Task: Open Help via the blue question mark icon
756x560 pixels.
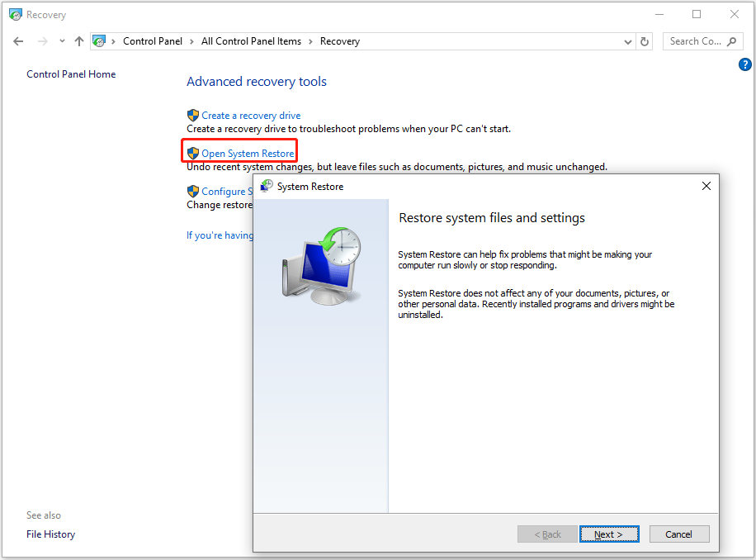Action: tap(745, 64)
